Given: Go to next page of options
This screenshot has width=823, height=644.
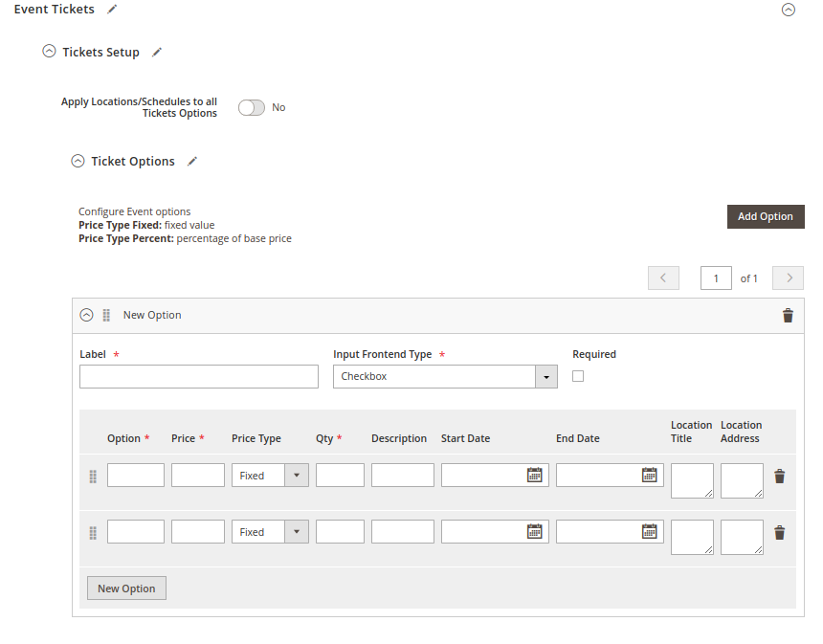Looking at the screenshot, I should 788,278.
